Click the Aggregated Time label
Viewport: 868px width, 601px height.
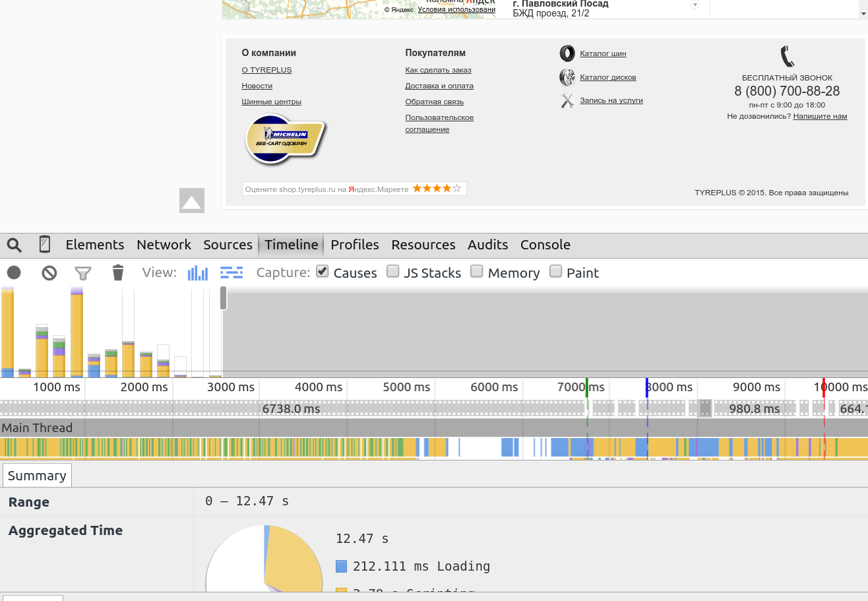tap(65, 530)
